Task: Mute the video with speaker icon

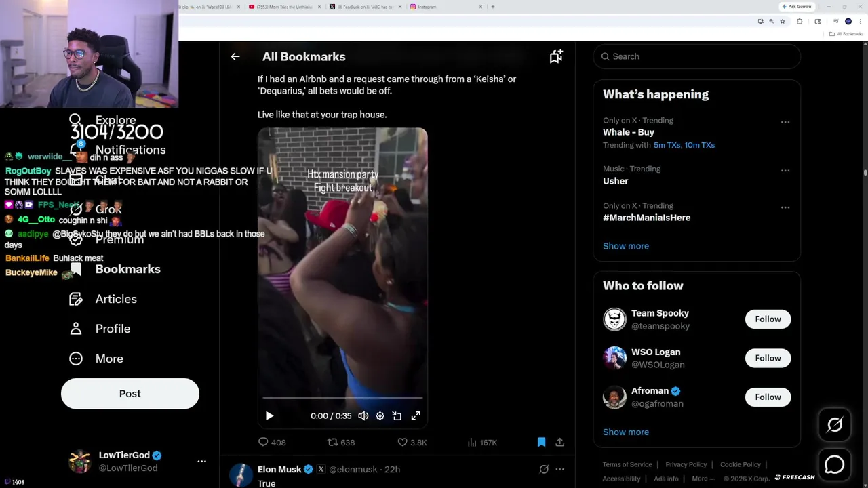Action: [x=363, y=415]
